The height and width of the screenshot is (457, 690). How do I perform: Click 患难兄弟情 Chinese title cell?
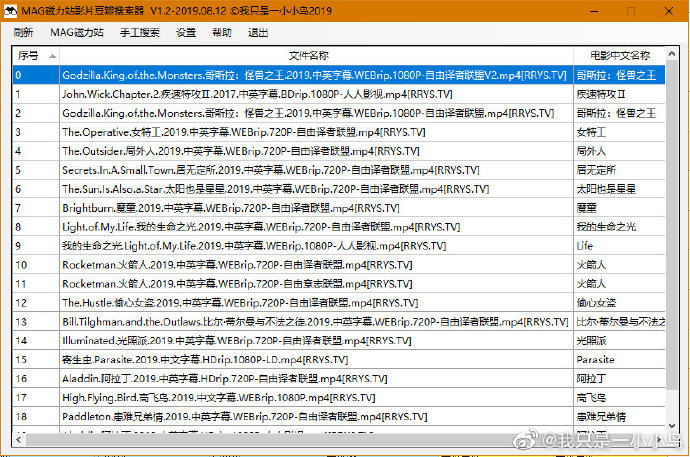(x=619, y=417)
